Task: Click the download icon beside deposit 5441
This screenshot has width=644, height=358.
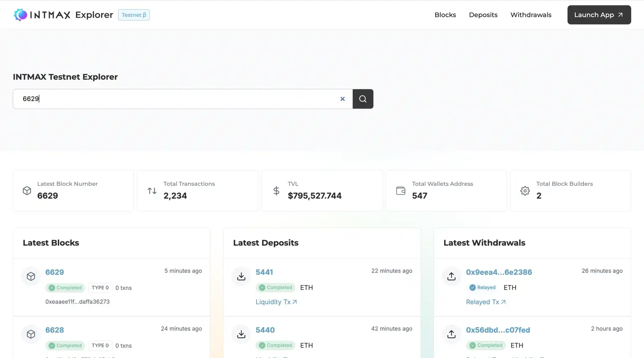Action: point(241,277)
